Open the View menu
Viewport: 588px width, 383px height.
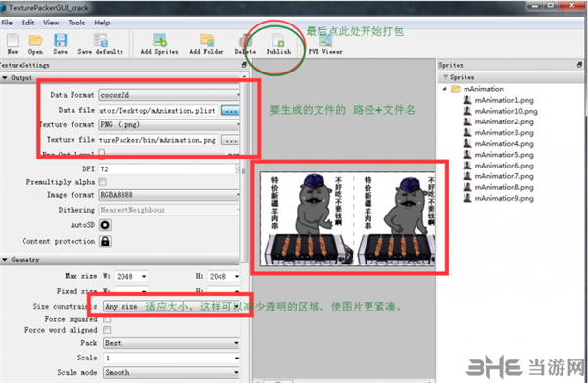[x=51, y=23]
